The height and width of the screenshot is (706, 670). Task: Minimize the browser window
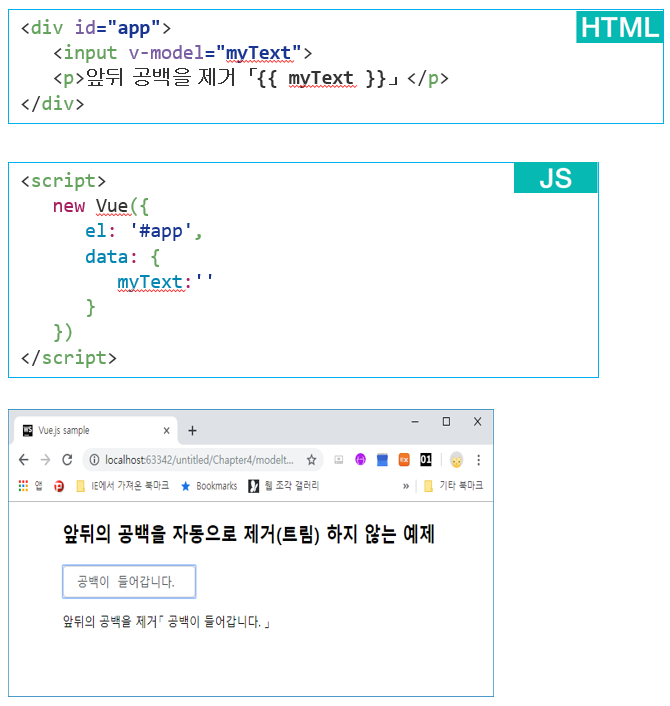pos(415,421)
